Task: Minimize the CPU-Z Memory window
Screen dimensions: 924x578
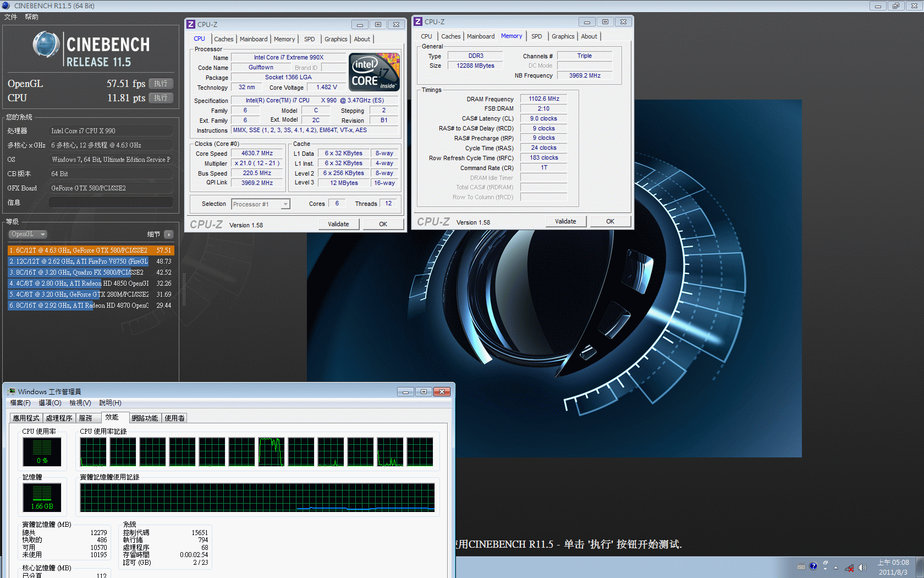Action: click(x=587, y=22)
